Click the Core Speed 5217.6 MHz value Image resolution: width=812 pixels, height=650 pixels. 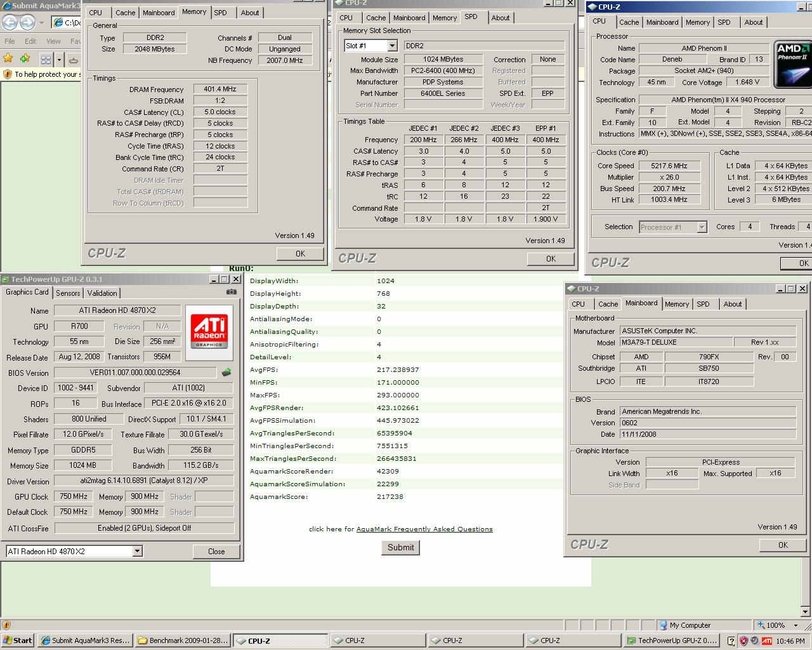click(669, 166)
